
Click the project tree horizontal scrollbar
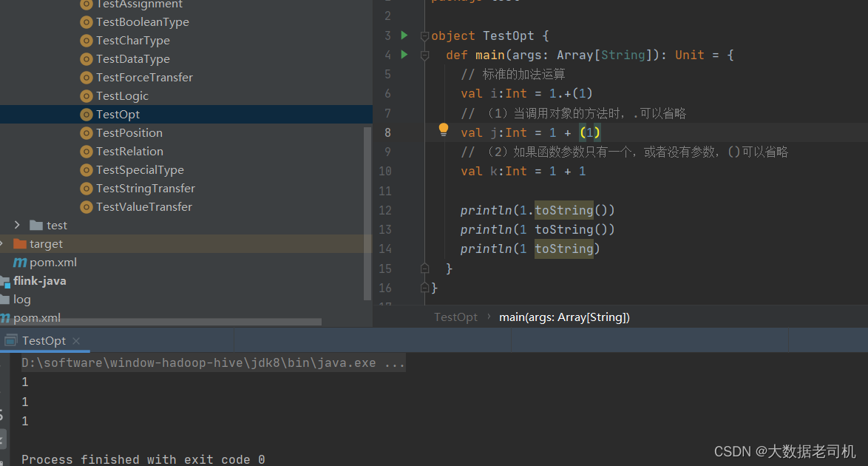coord(160,321)
